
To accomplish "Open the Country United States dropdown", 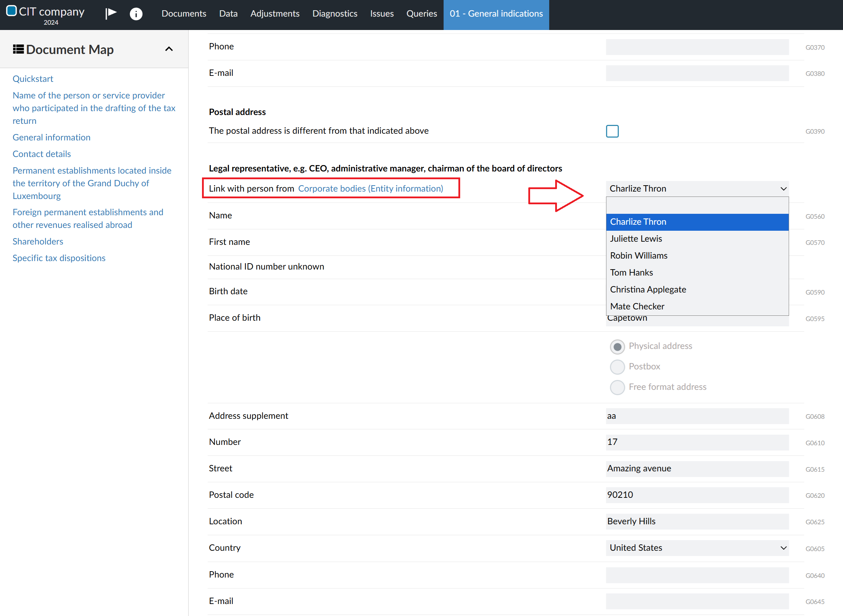I will click(x=697, y=548).
